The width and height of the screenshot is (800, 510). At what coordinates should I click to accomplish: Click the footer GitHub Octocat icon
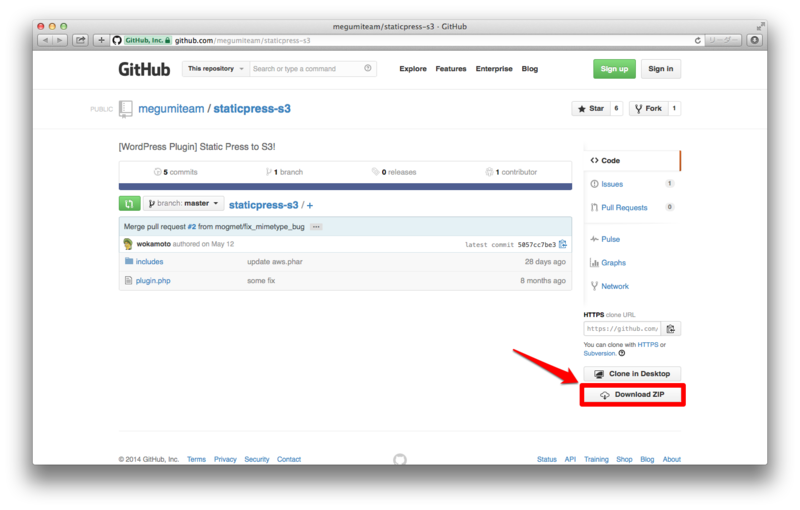[x=400, y=460]
